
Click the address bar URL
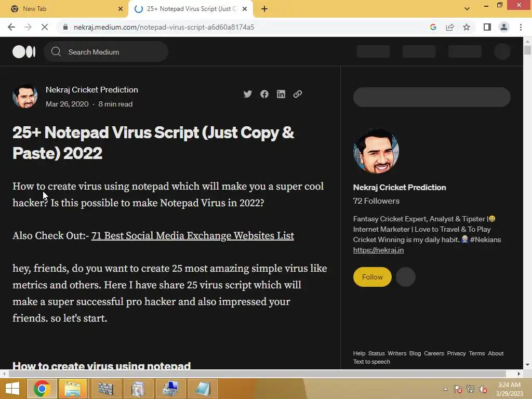pyautogui.click(x=164, y=27)
